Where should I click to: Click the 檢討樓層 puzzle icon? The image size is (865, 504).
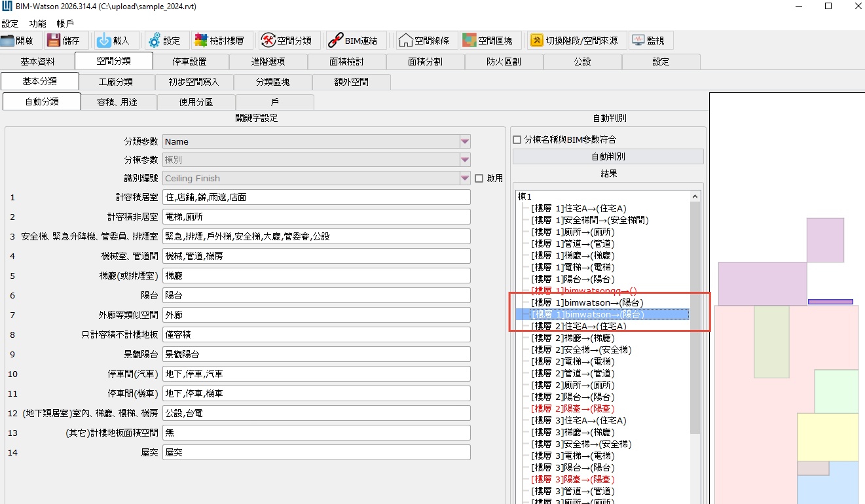pyautogui.click(x=201, y=41)
